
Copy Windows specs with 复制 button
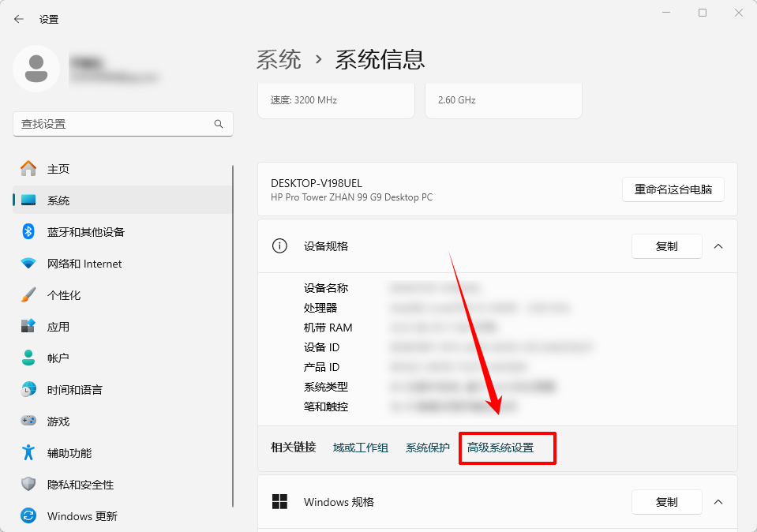point(667,502)
